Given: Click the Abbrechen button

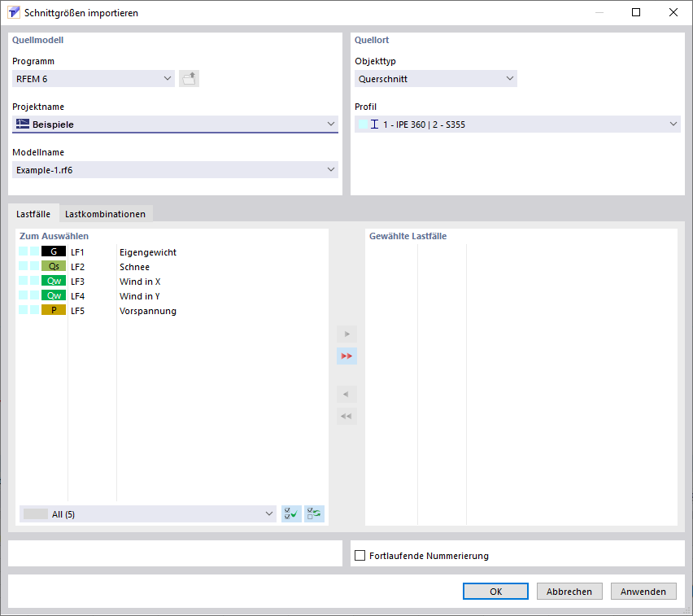Looking at the screenshot, I should pos(569,592).
